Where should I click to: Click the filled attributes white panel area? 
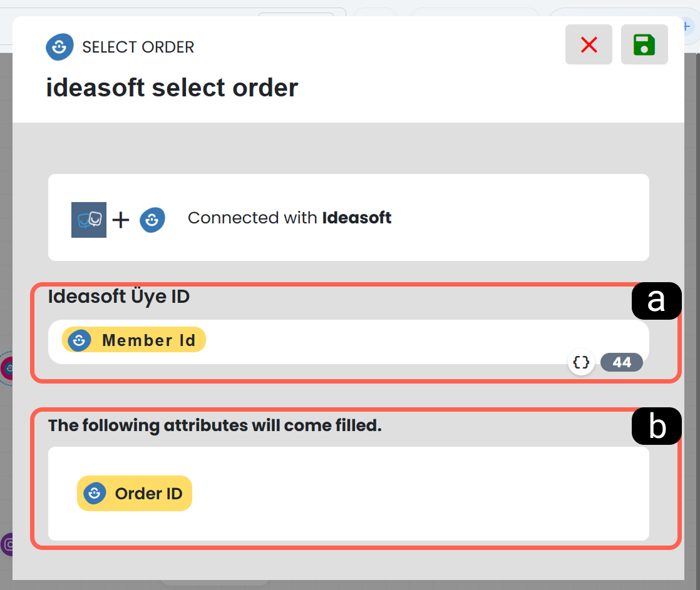click(348, 494)
